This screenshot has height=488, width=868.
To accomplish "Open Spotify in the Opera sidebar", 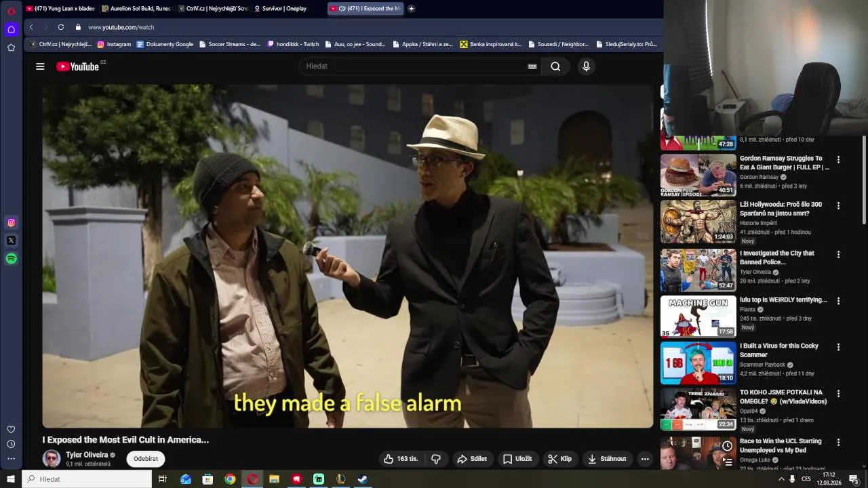I will coord(11,258).
